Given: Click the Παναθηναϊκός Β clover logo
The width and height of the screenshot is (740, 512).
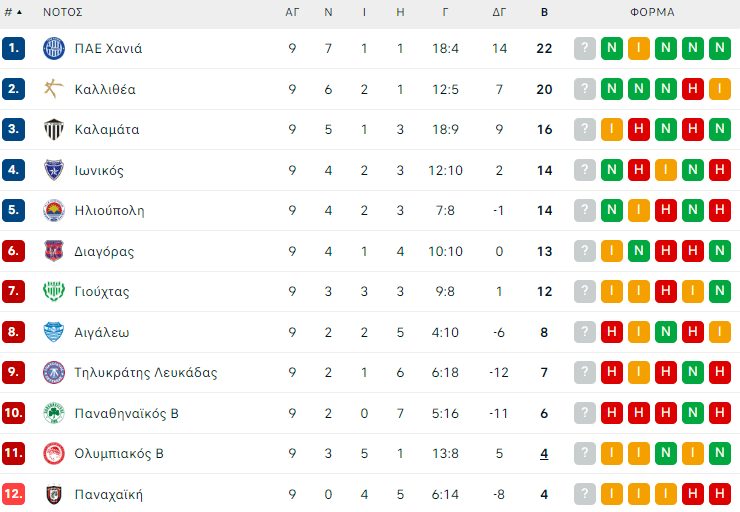Looking at the screenshot, I should (x=54, y=413).
